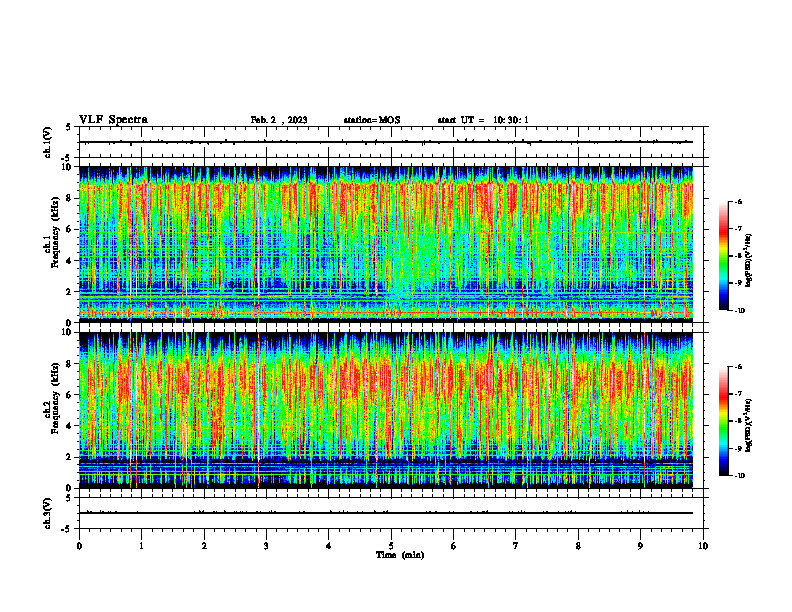The width and height of the screenshot is (792, 612).
Task: Click the ch.2 frequency axis '4' tick label
Action: pos(69,426)
